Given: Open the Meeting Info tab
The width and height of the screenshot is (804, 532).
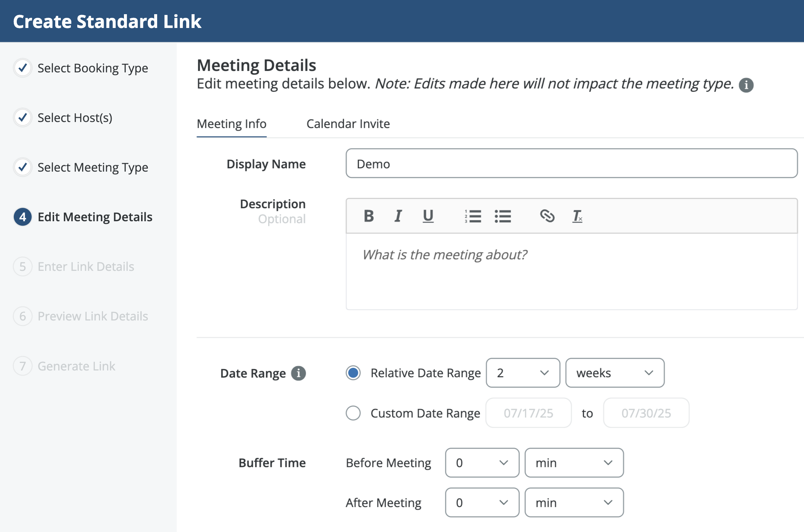Looking at the screenshot, I should tap(231, 124).
